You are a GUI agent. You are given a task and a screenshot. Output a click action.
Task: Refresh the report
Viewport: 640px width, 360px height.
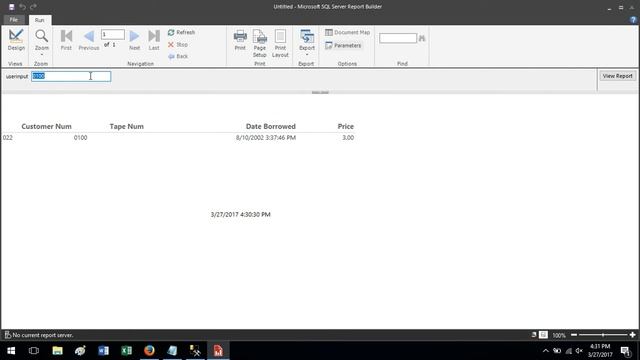[181, 32]
